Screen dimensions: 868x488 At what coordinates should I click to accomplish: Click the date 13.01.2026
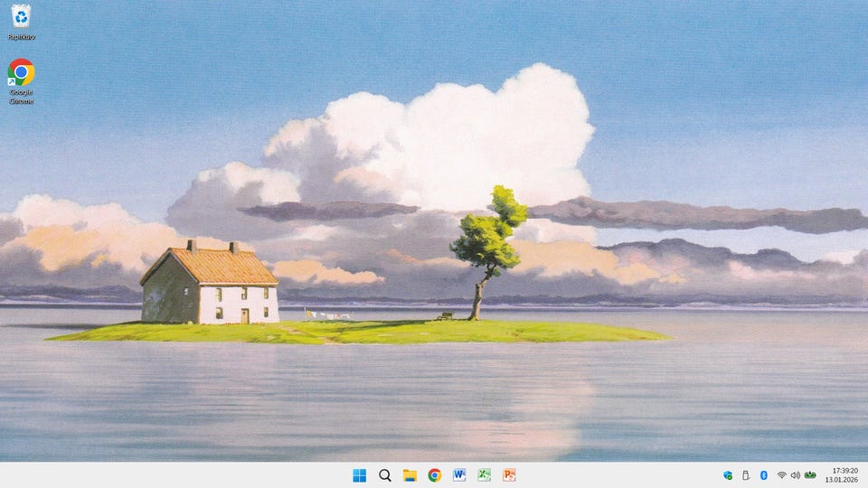(x=842, y=480)
